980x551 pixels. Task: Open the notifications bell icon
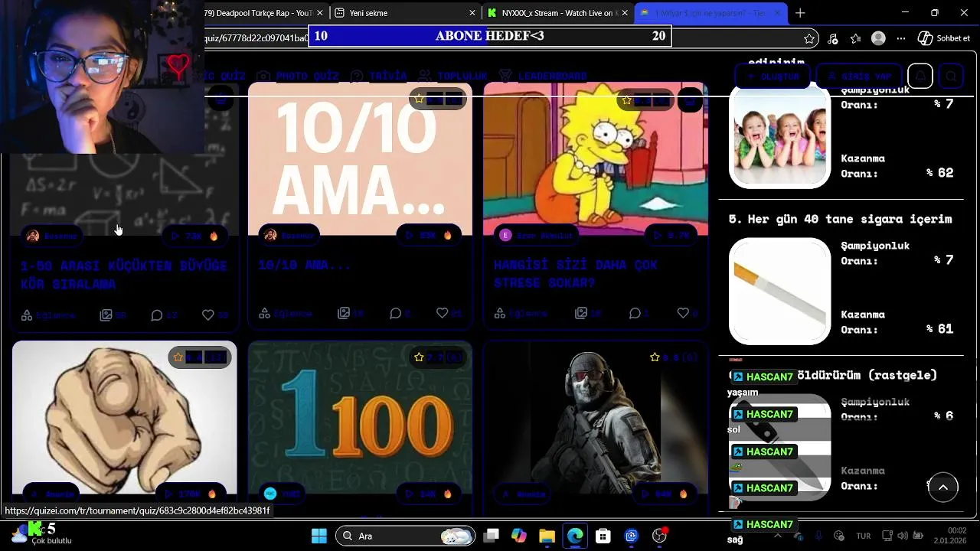(920, 77)
